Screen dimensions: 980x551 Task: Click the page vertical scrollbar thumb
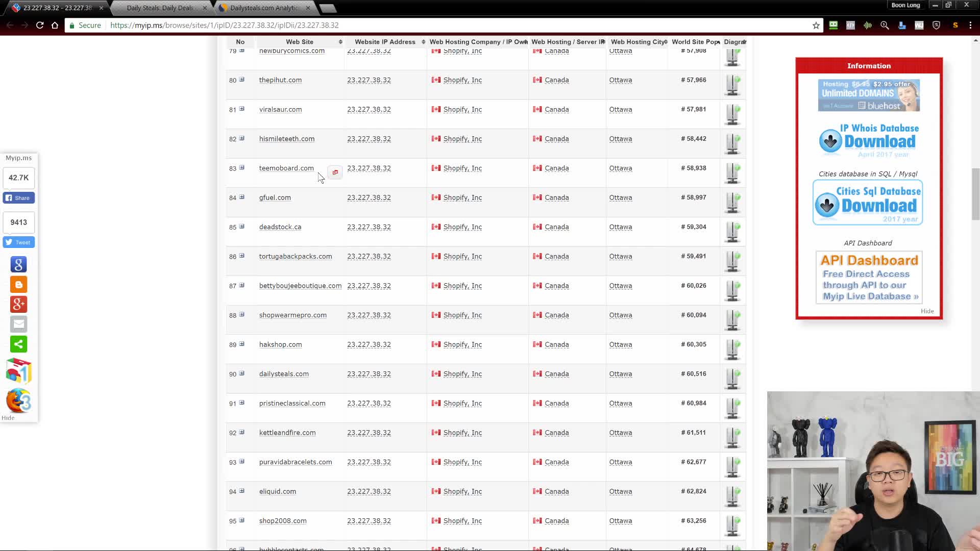point(975,194)
